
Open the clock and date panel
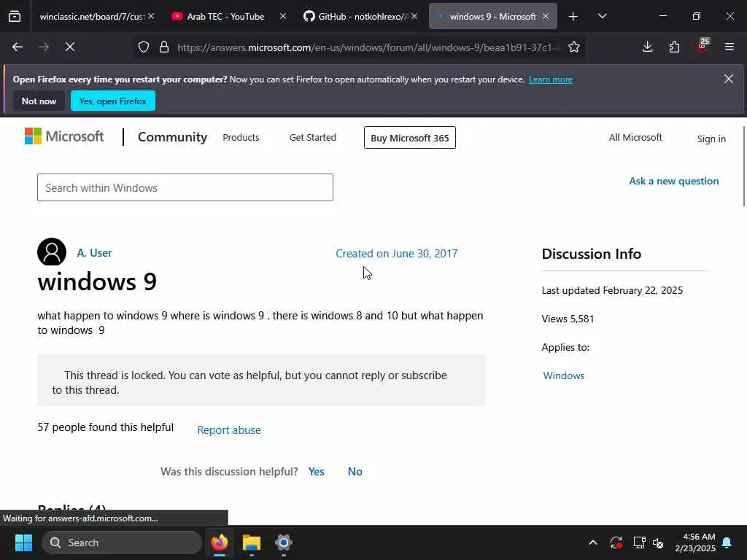[695, 542]
